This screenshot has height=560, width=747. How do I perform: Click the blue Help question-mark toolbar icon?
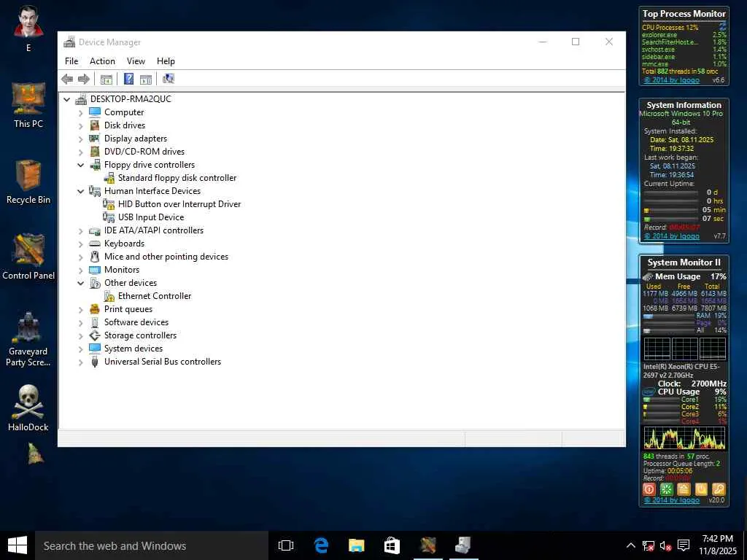pyautogui.click(x=128, y=79)
